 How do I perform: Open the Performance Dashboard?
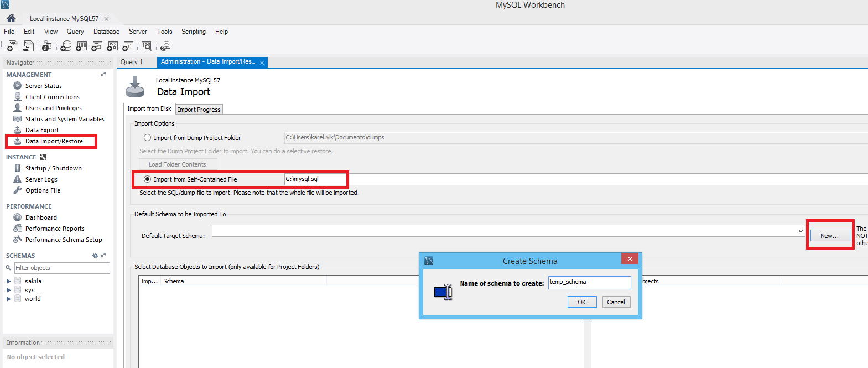pos(41,217)
